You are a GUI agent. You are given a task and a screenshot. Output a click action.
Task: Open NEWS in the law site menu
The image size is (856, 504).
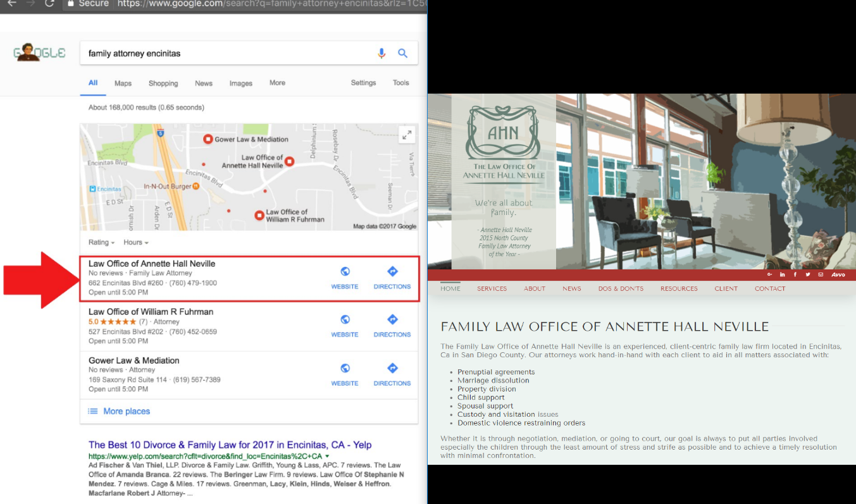[x=572, y=288]
